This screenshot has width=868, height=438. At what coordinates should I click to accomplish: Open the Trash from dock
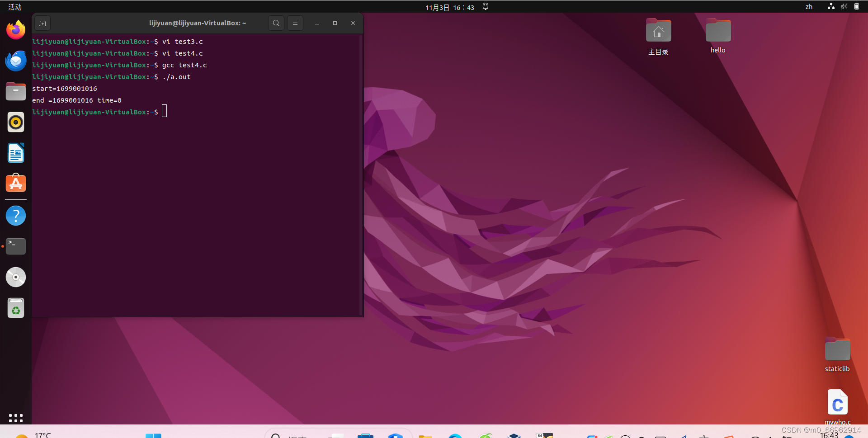pyautogui.click(x=16, y=308)
